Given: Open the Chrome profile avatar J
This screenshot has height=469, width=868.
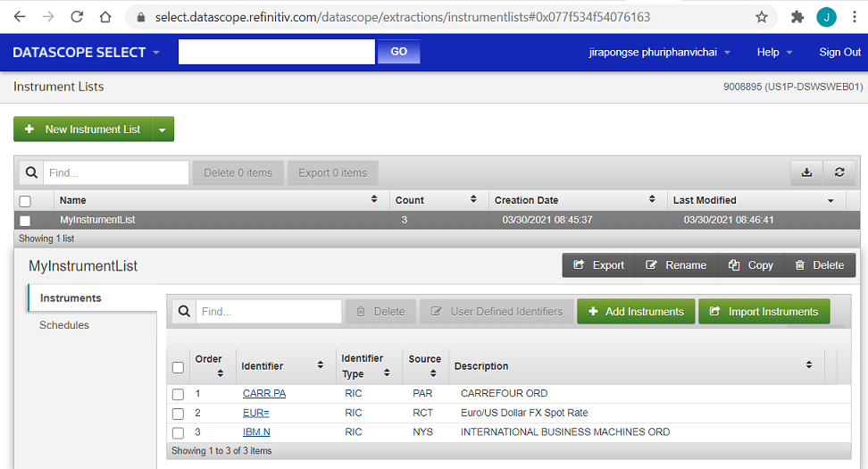Looking at the screenshot, I should [827, 17].
